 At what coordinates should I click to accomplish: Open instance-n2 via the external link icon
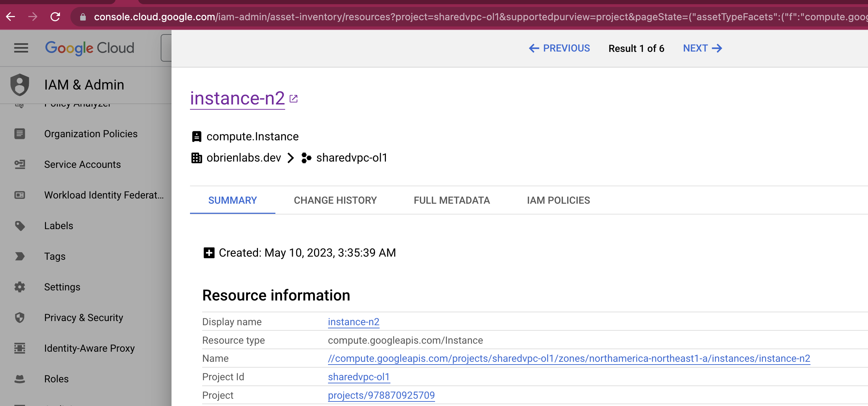294,98
